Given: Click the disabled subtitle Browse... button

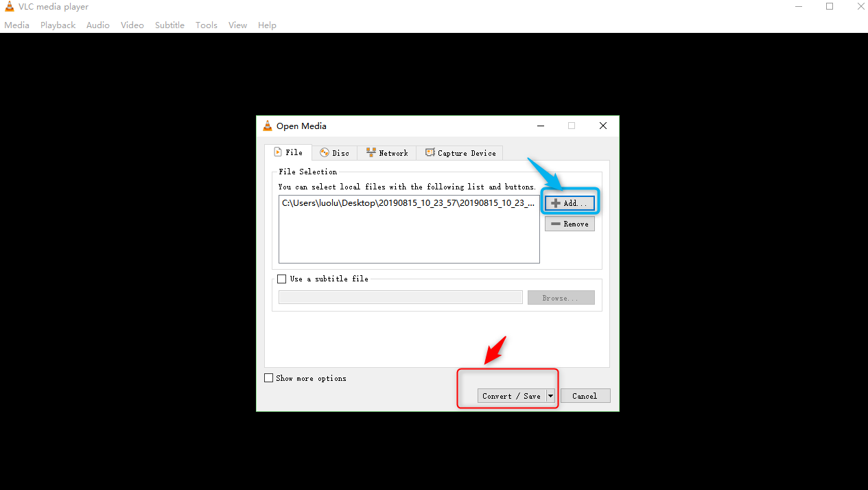Looking at the screenshot, I should 561,298.
